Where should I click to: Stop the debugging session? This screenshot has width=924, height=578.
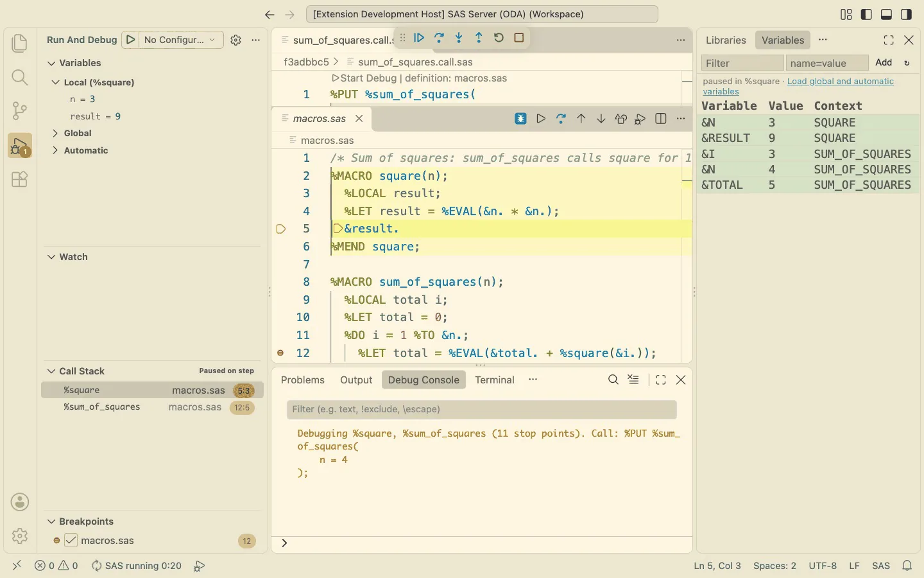[519, 38]
